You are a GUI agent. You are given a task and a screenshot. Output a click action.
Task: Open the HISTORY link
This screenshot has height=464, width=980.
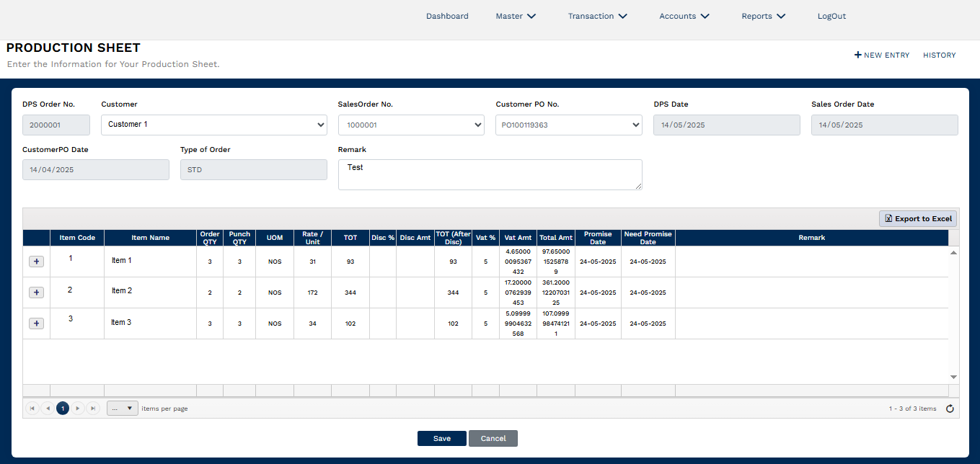[939, 55]
